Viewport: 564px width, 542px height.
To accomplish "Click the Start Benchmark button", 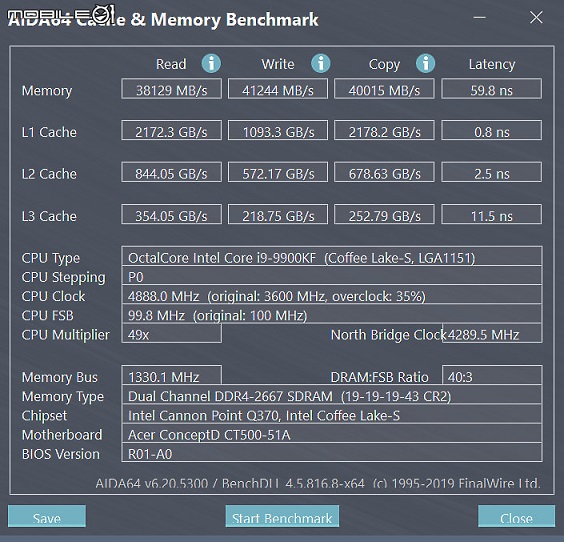I will [x=282, y=516].
